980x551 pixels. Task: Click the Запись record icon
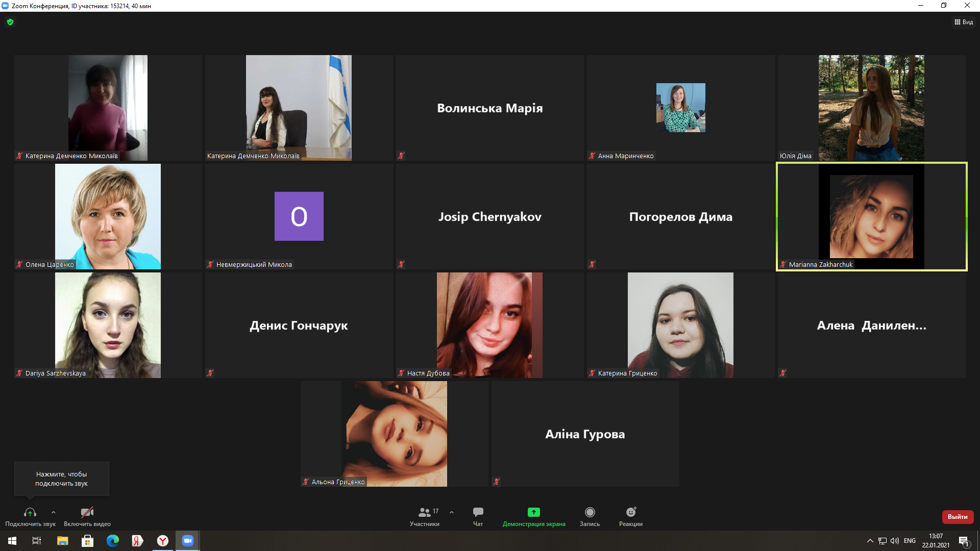tap(590, 512)
